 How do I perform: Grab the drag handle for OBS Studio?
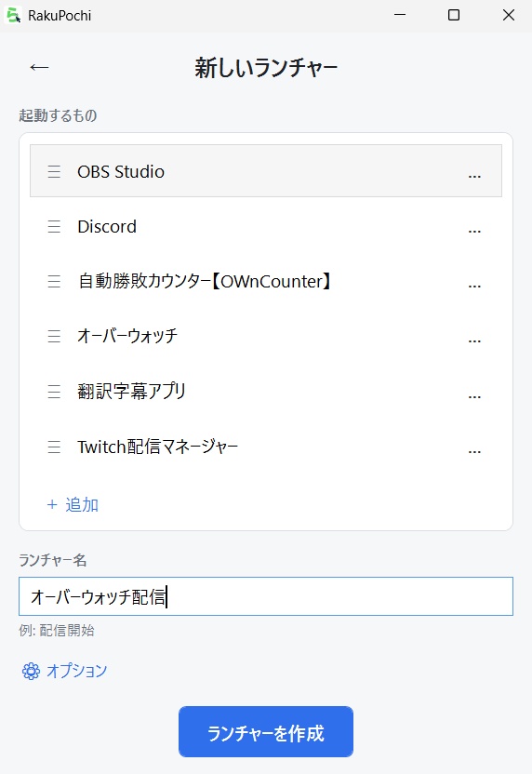[54, 172]
